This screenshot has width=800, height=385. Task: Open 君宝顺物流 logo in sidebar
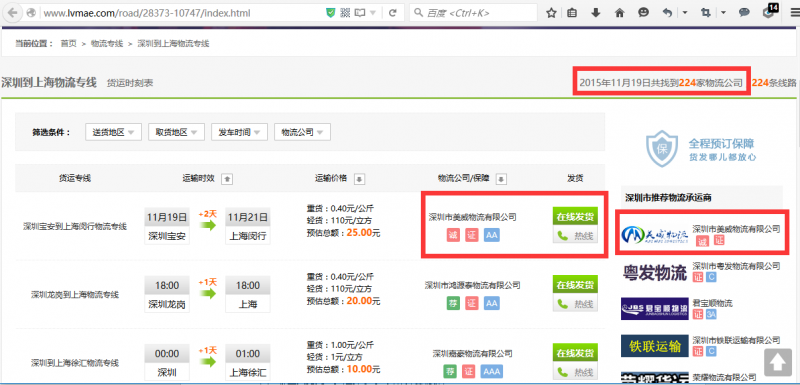[655, 309]
